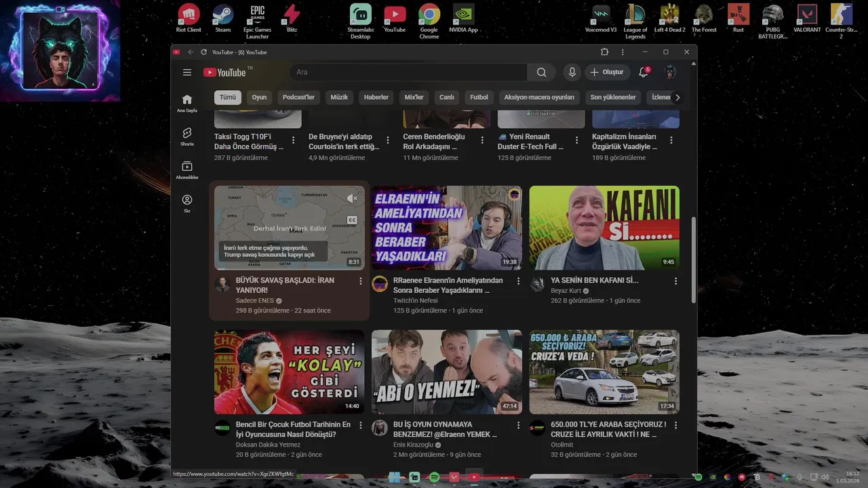This screenshot has height=488, width=868.
Task: Go back with the window back arrow
Action: pyautogui.click(x=191, y=52)
